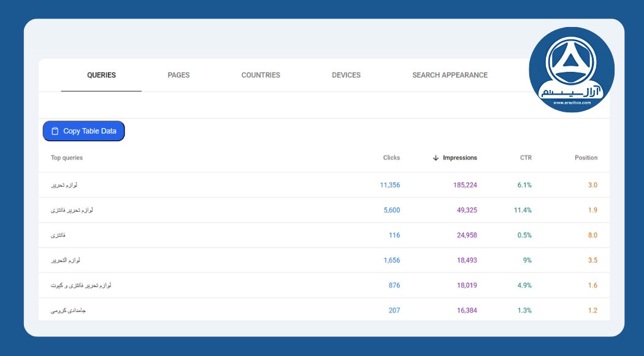Select the QUERIES tab
Viewport: 644px width, 356px height.
(101, 75)
